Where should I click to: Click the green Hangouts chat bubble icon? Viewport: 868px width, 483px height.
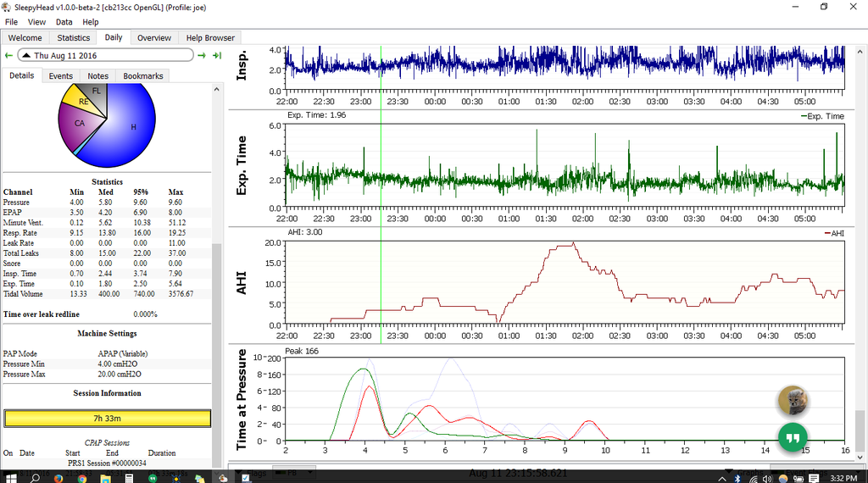coord(793,437)
